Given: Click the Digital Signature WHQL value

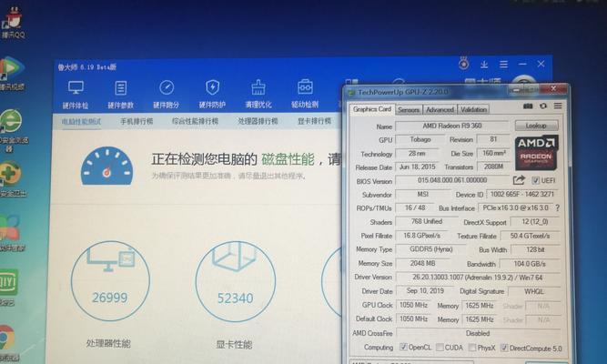Looking at the screenshot, I should coord(534,291).
